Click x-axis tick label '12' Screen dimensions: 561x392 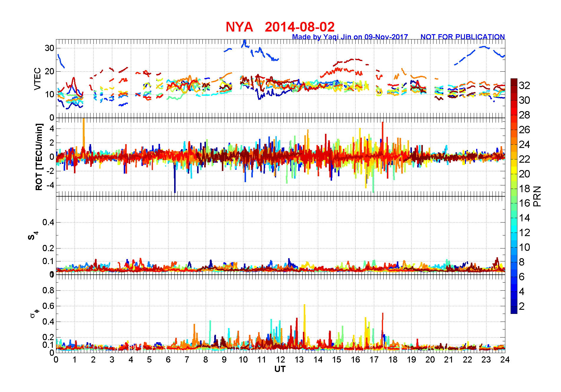(280, 360)
